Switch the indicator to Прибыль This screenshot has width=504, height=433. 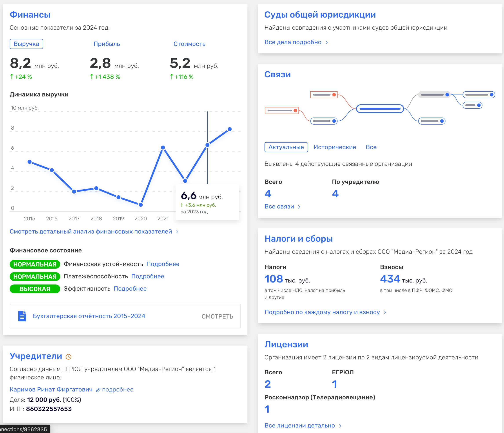(x=107, y=44)
